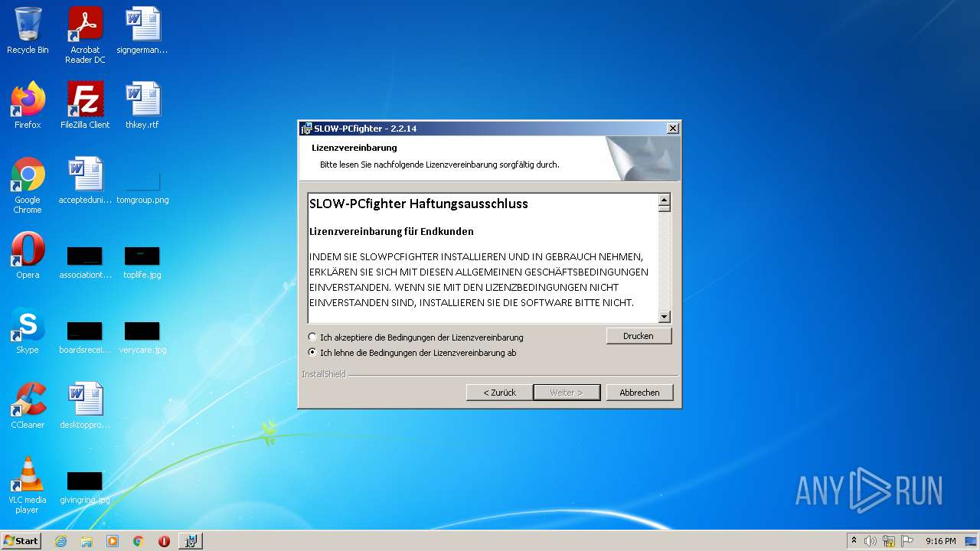Select the boardsrecei file icon

click(85, 337)
